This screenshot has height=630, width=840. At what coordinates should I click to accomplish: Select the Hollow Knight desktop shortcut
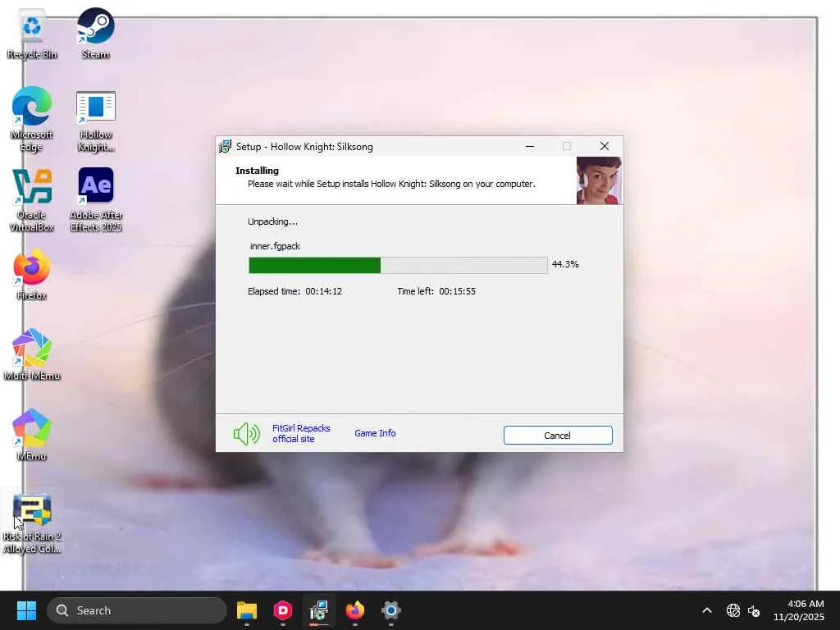[95, 121]
